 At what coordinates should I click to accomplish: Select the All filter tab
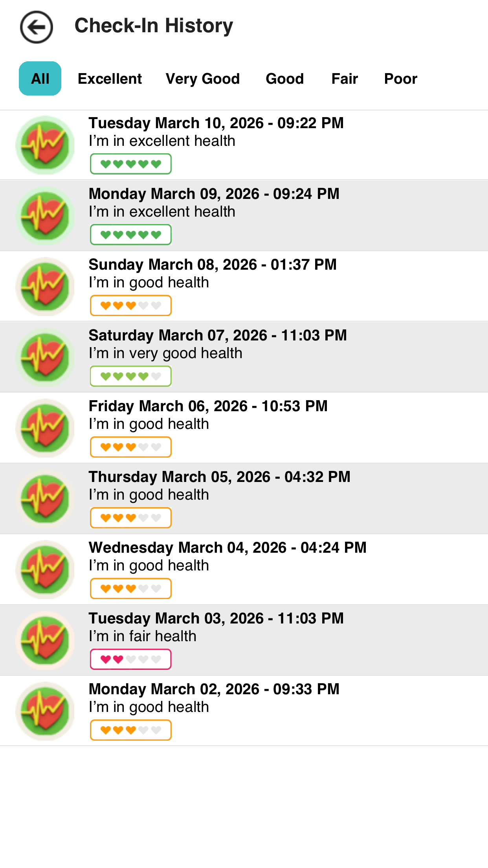[x=40, y=79]
